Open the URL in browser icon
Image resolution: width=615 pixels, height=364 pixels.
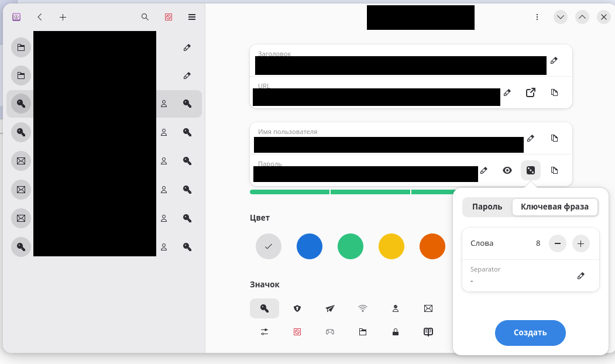531,92
